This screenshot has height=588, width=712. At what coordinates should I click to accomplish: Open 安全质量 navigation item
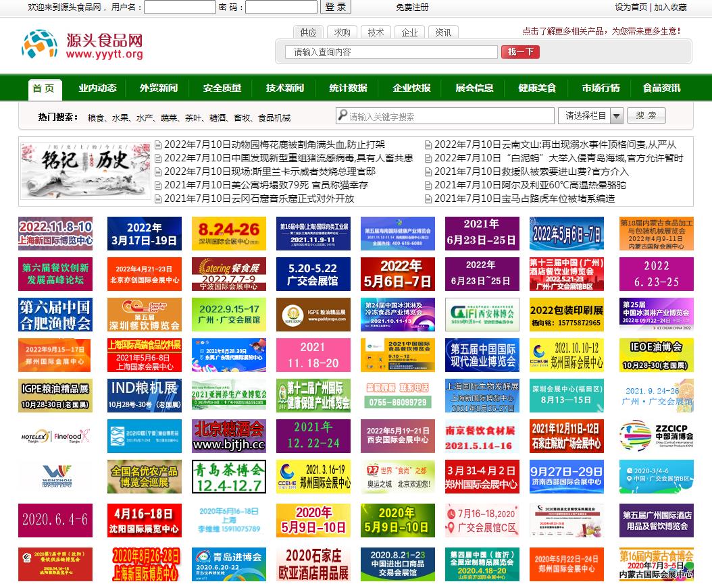222,88
